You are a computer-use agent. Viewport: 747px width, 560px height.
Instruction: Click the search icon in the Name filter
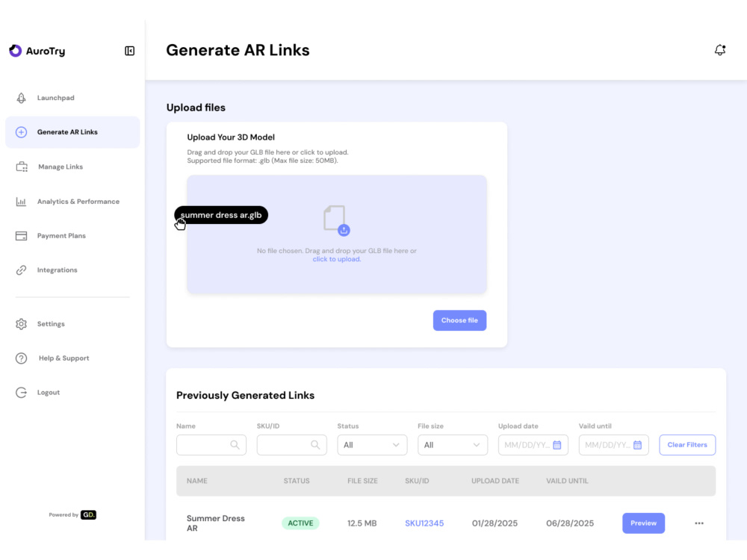click(x=235, y=445)
